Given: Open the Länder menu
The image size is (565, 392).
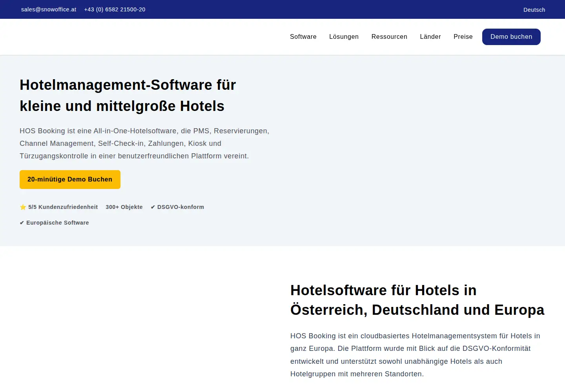Looking at the screenshot, I should [430, 36].
